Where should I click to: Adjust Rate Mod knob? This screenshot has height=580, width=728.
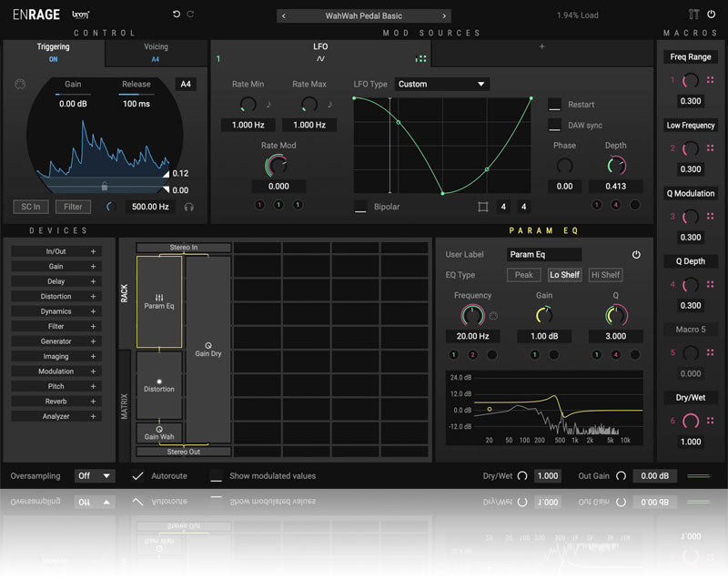pos(278,166)
